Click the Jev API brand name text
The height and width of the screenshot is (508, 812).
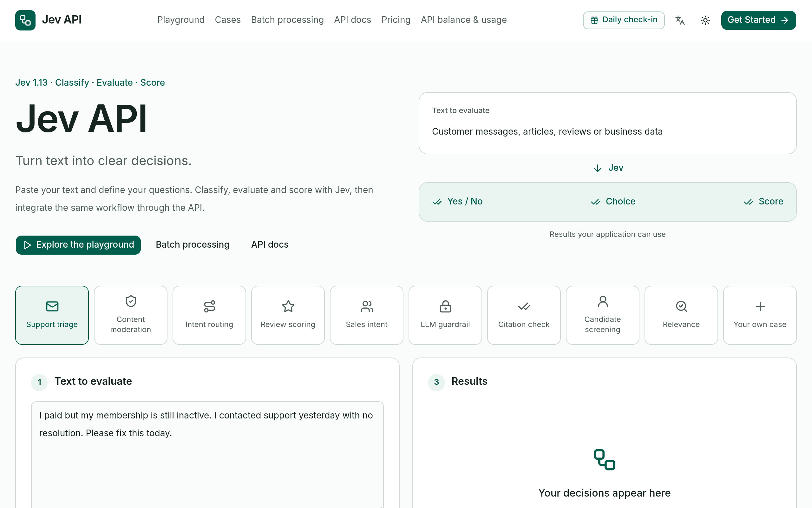point(62,20)
